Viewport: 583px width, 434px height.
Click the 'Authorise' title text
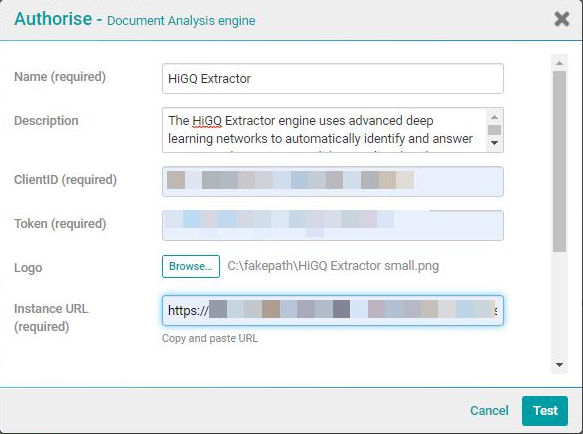[53, 19]
